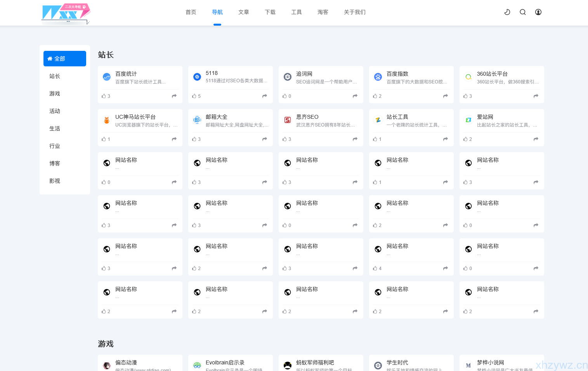588x371 pixels.
Task: Switch to the 文章 nav item
Action: [244, 12]
